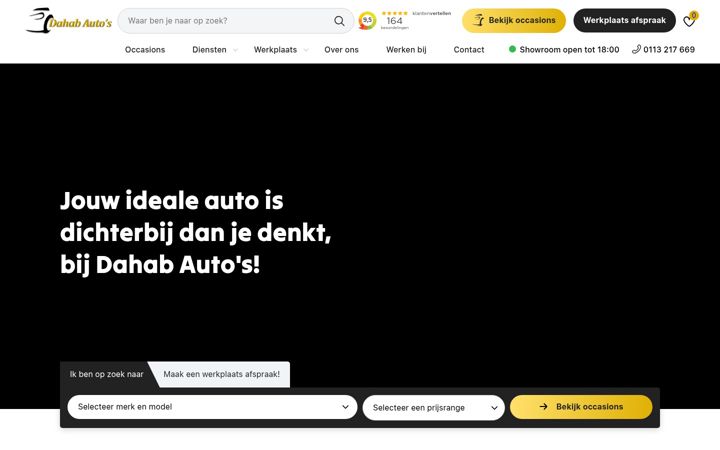The height and width of the screenshot is (450, 720).
Task: Open the Diensten menu item
Action: 209,50
